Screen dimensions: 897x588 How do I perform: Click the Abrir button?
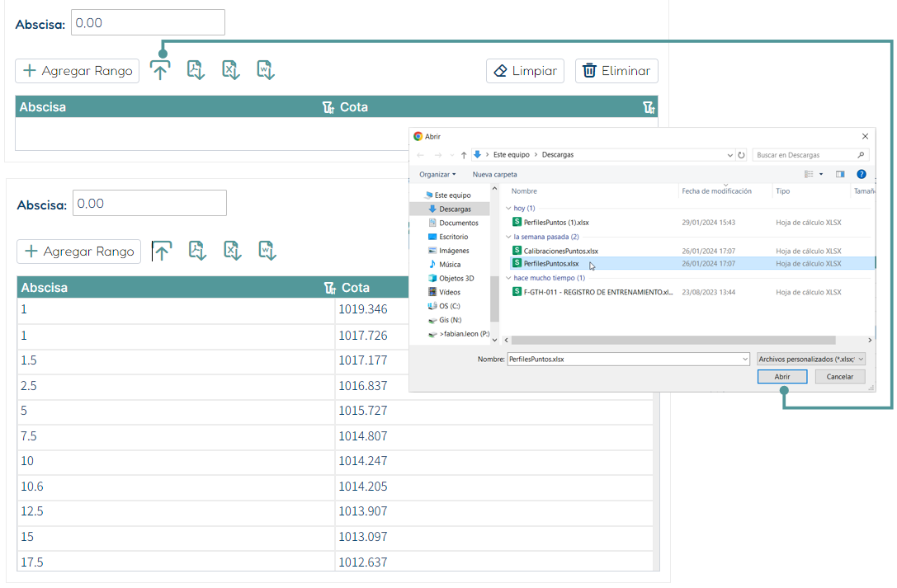point(782,377)
